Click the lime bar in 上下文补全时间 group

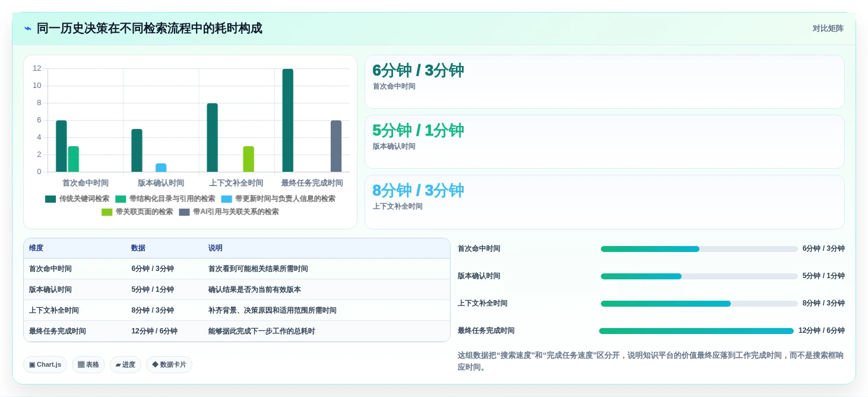coord(249,159)
